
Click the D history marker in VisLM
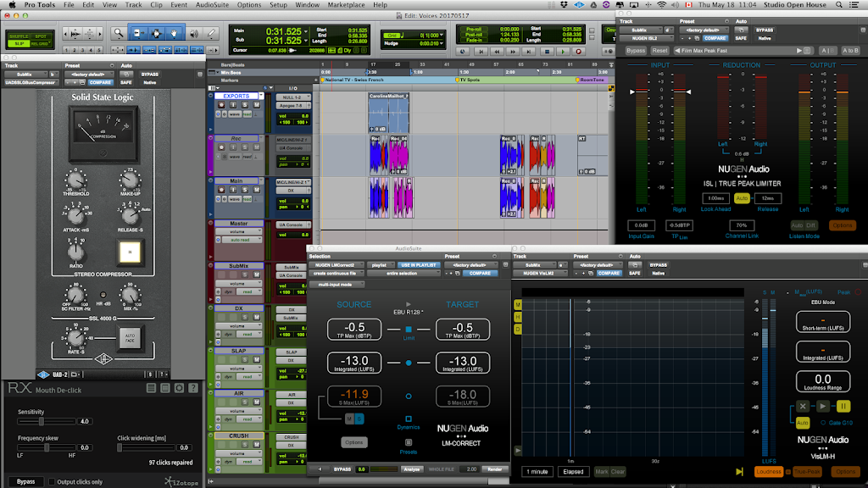click(518, 330)
